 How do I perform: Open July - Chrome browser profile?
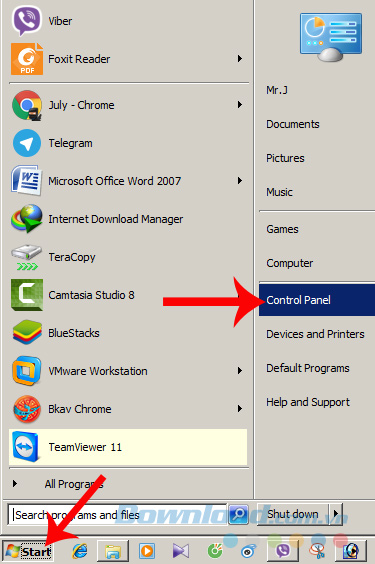click(x=129, y=105)
